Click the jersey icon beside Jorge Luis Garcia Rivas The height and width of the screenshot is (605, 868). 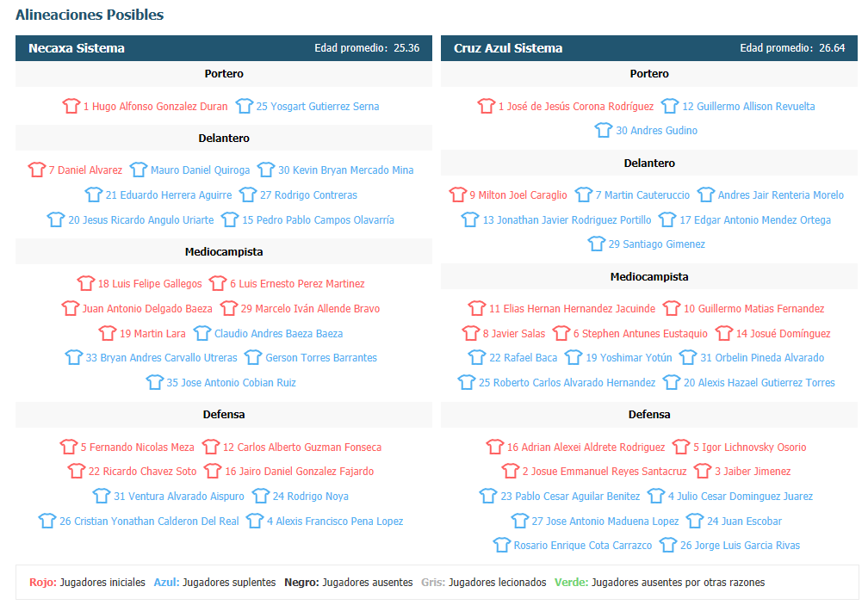point(668,545)
